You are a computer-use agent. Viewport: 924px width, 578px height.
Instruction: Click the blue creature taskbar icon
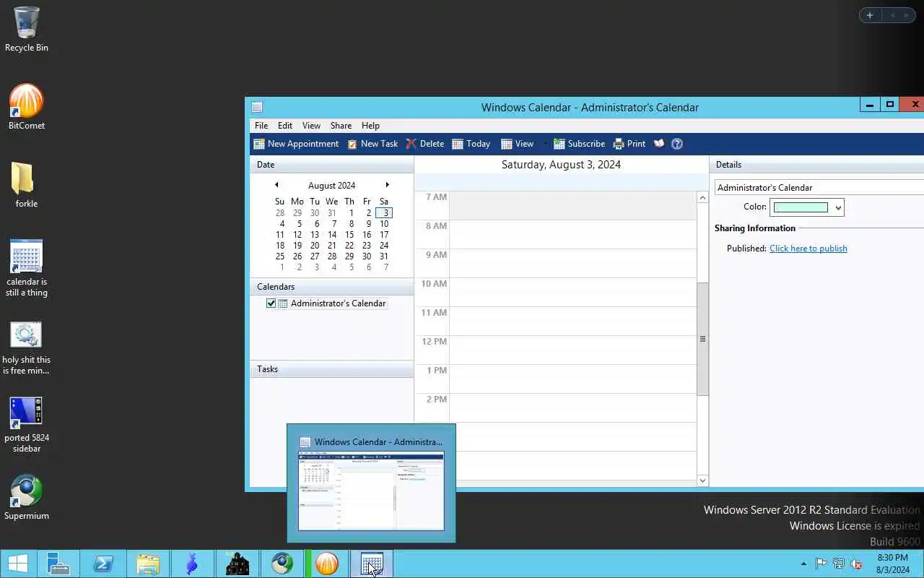[x=192, y=564]
